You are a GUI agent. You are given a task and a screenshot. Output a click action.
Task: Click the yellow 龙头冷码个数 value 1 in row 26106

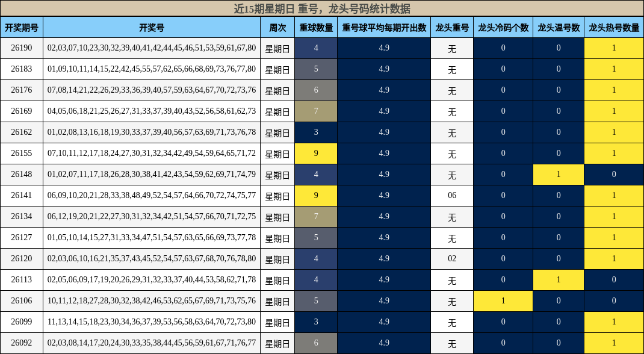click(x=503, y=301)
